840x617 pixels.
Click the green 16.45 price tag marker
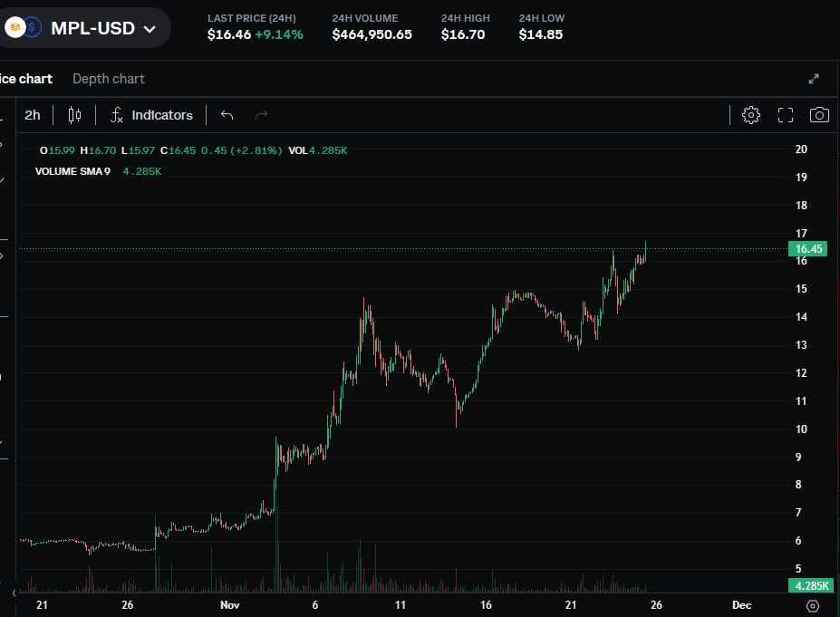[x=809, y=249]
